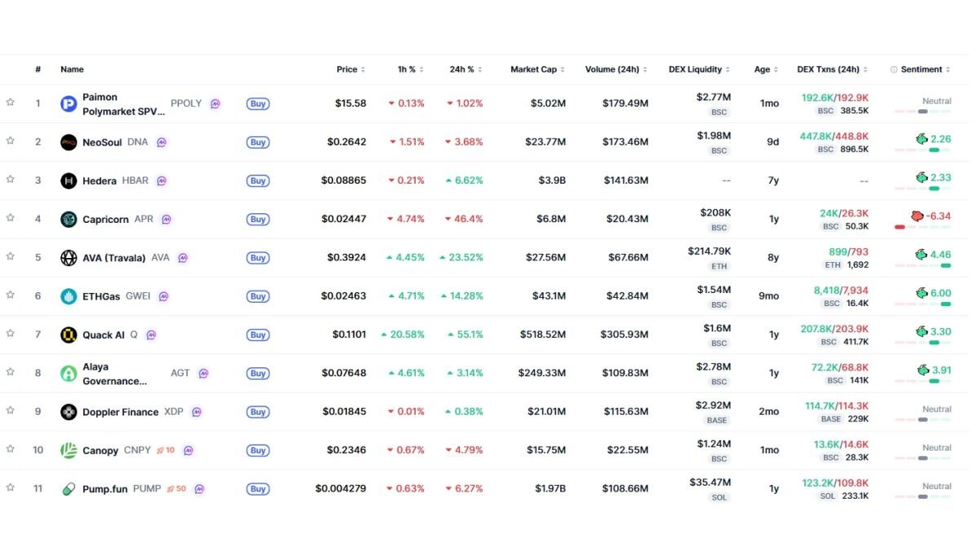980x551 pixels.
Task: Click purple badge icon next to AVA ticker
Action: [183, 258]
